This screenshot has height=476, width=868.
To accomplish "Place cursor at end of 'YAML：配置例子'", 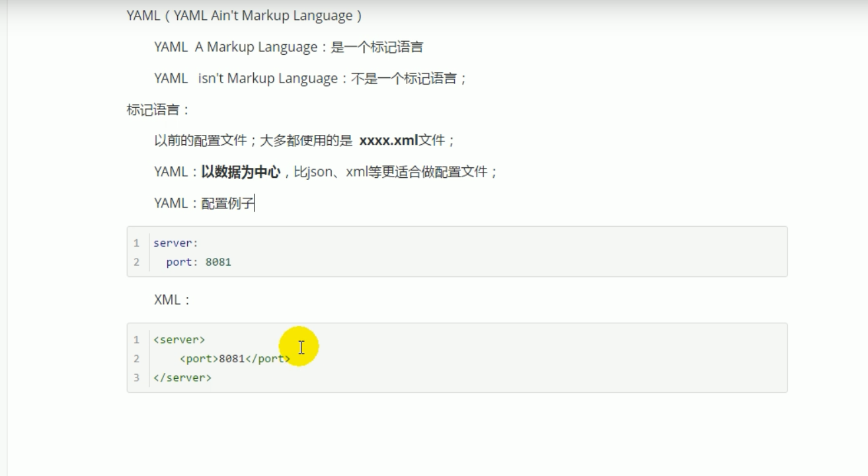I will coord(255,203).
